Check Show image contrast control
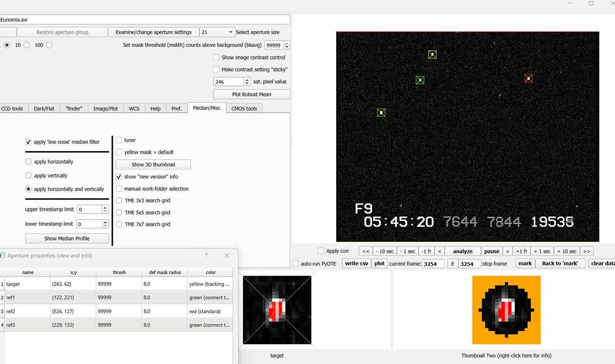This screenshot has height=364, width=615. [x=216, y=58]
